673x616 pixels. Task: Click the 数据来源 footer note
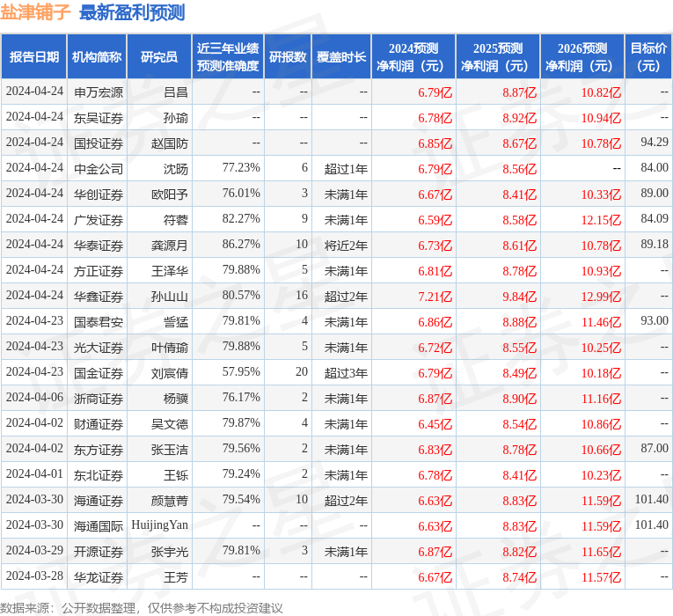[x=142, y=608]
